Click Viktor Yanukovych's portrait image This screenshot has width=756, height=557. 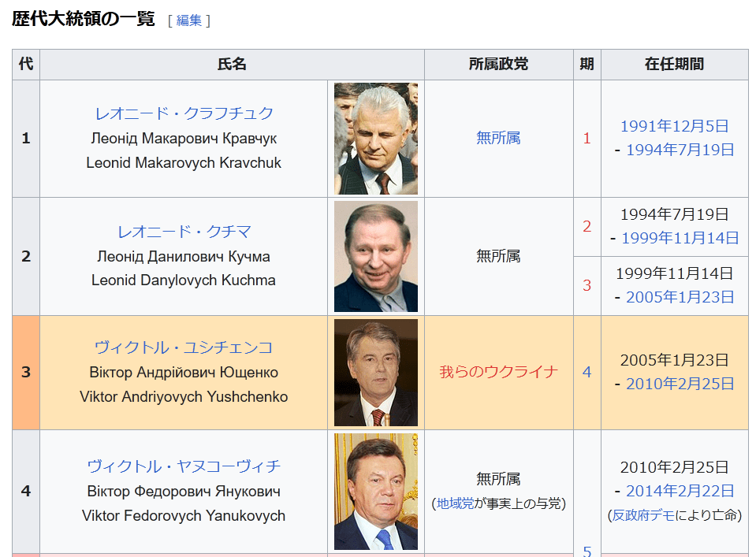coord(375,491)
